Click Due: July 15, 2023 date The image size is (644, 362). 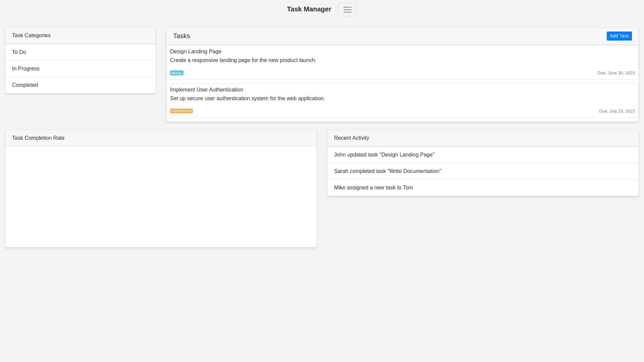[616, 111]
